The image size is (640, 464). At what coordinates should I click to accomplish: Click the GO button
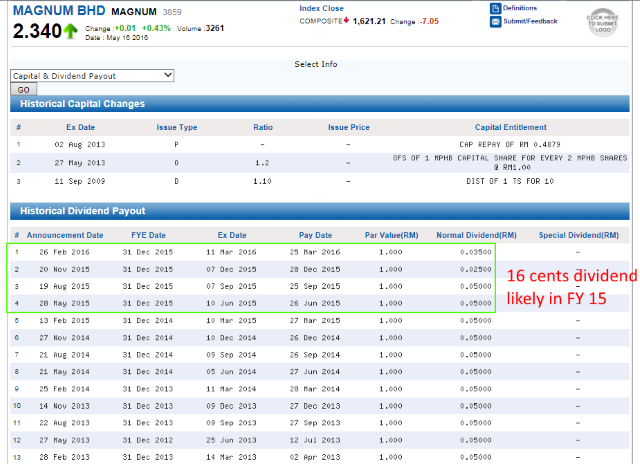pyautogui.click(x=23, y=89)
